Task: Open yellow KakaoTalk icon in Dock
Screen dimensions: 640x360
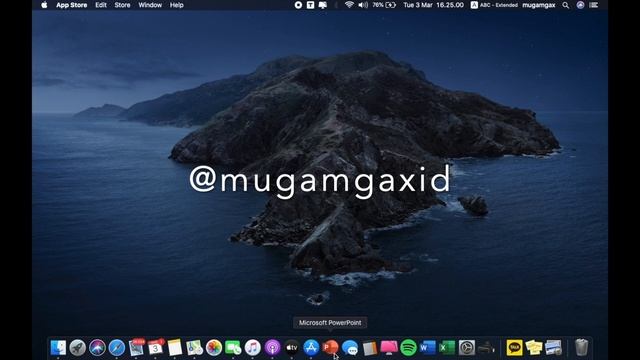Action: click(x=514, y=348)
